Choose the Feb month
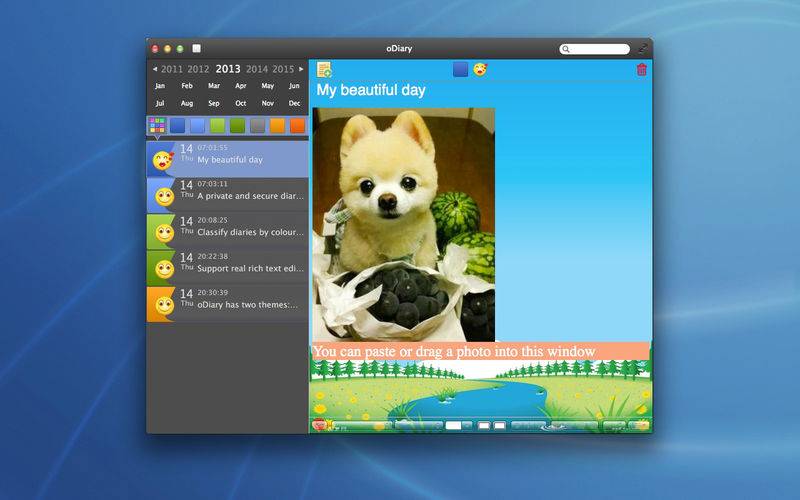800x500 pixels. pos(187,86)
